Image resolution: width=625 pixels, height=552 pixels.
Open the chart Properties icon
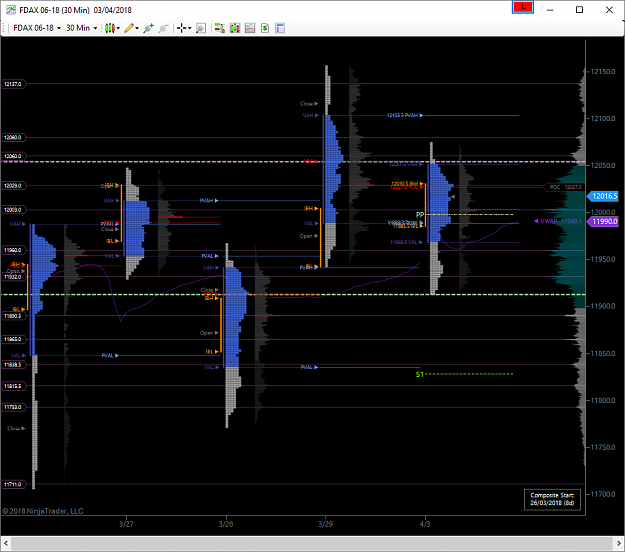(280, 28)
